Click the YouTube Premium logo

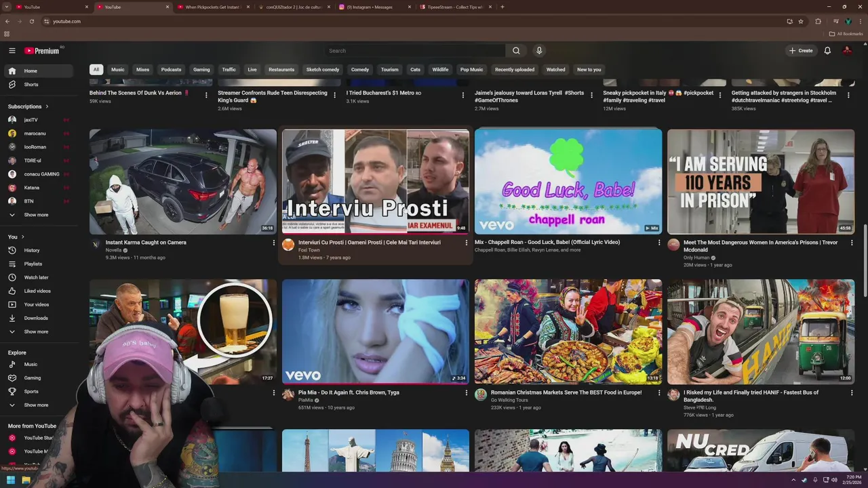(x=42, y=51)
